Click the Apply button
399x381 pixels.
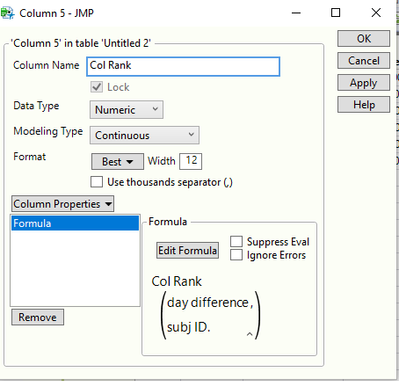[x=363, y=83]
